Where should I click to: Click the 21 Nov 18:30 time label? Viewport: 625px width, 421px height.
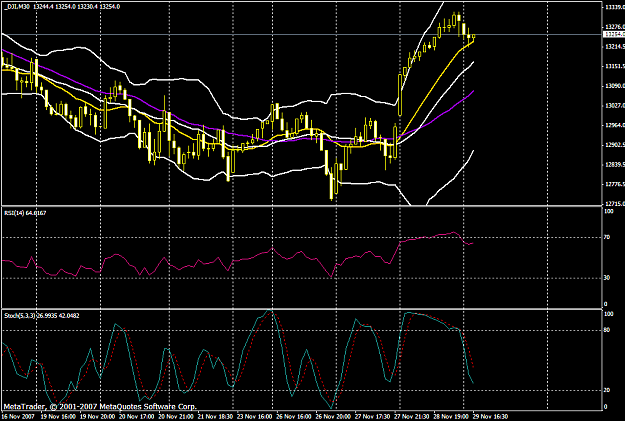[x=215, y=417]
